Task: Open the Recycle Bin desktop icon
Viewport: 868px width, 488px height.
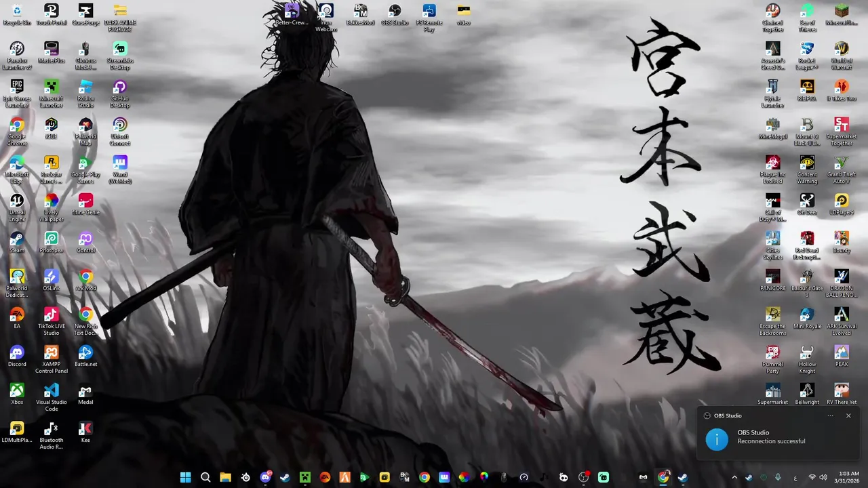Action: pos(17,15)
